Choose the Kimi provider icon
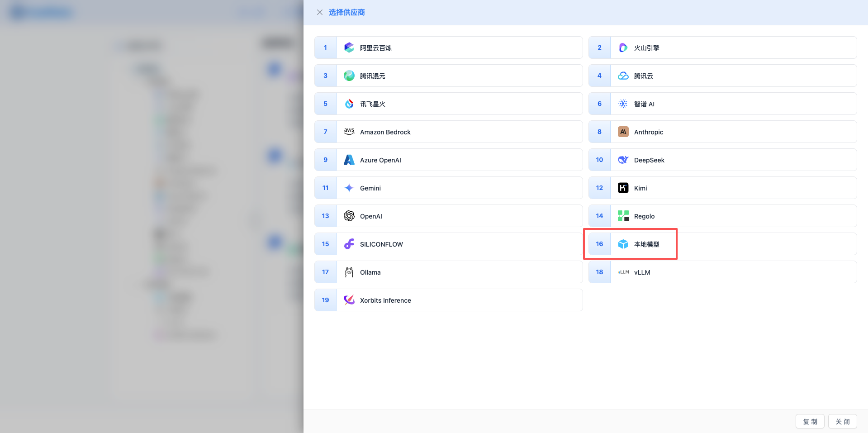This screenshot has width=868, height=433. click(623, 188)
